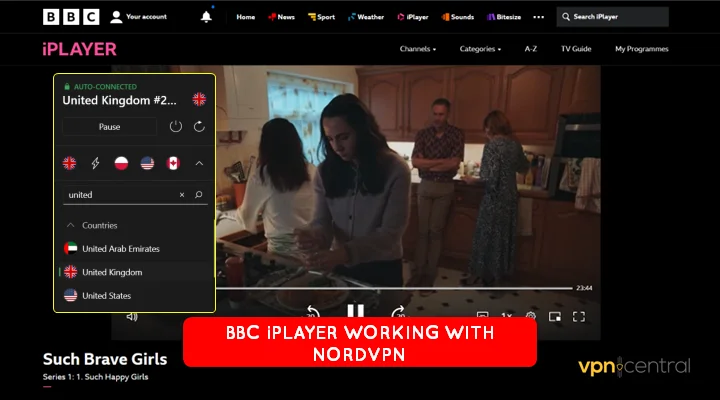720x400 pixels.
Task: Click the video progress bar
Action: click(x=394, y=288)
